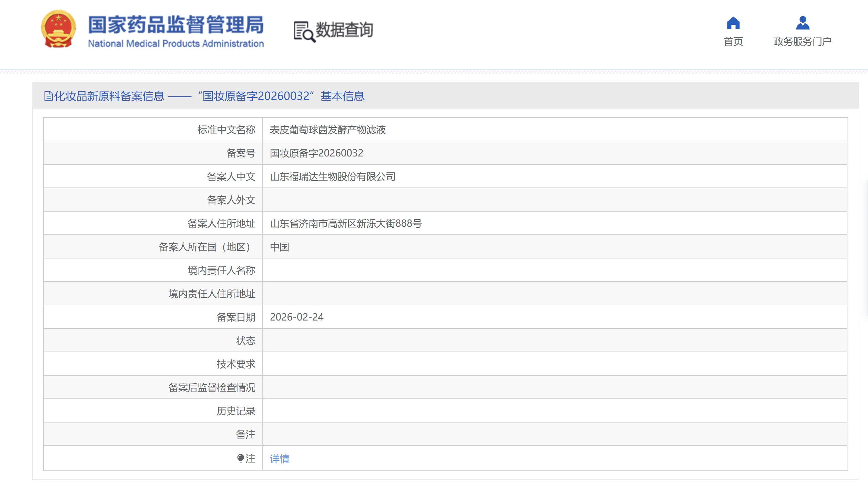This screenshot has height=488, width=868.
Task: Click the 化妆品新原料备案信息 section header
Action: tap(109, 96)
